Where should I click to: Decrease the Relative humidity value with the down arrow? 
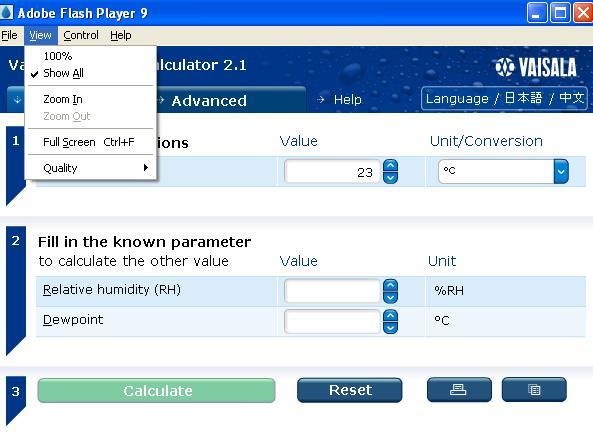390,297
